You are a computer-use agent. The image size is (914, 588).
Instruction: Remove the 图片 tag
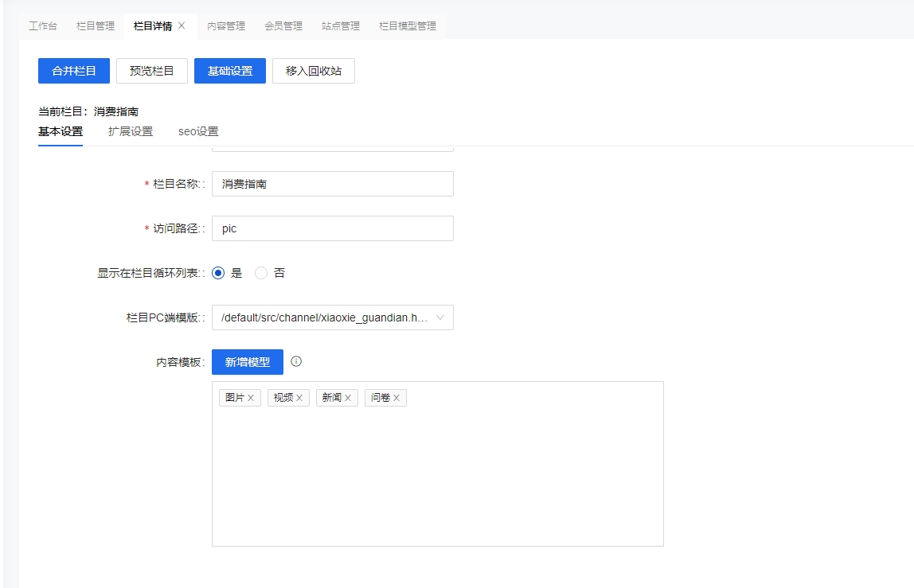coord(251,398)
